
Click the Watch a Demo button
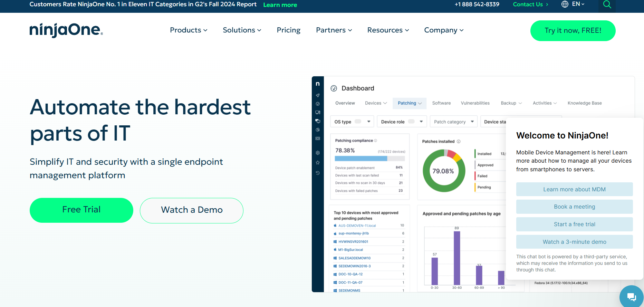point(192,210)
